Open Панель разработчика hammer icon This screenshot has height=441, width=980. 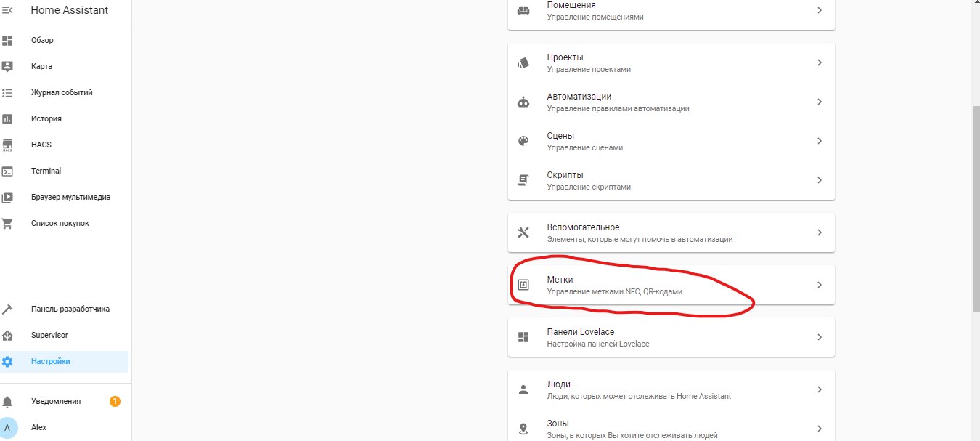coord(7,309)
